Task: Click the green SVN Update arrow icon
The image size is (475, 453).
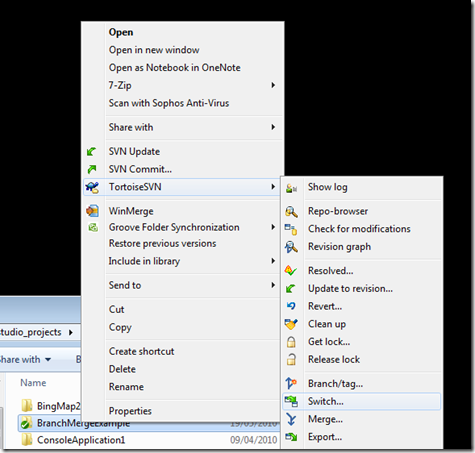Action: (x=91, y=152)
